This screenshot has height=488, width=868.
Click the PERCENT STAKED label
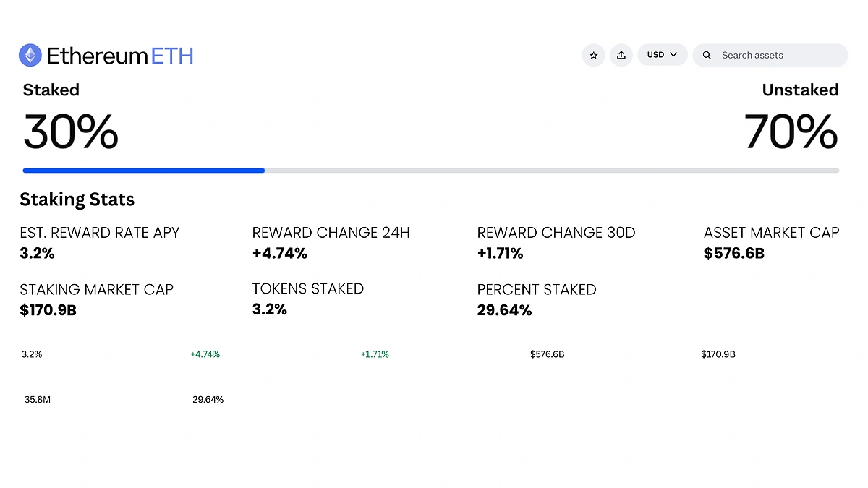pyautogui.click(x=537, y=290)
